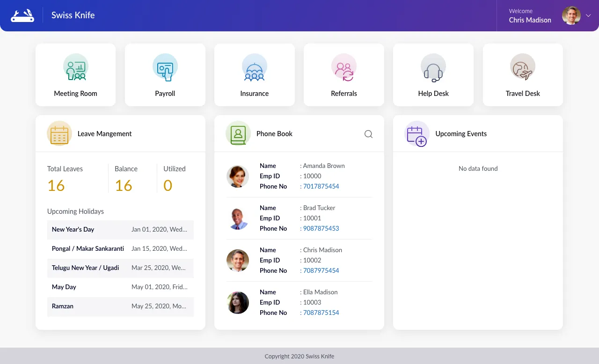Select the Referrals people icon
The width and height of the screenshot is (599, 364).
tap(343, 68)
